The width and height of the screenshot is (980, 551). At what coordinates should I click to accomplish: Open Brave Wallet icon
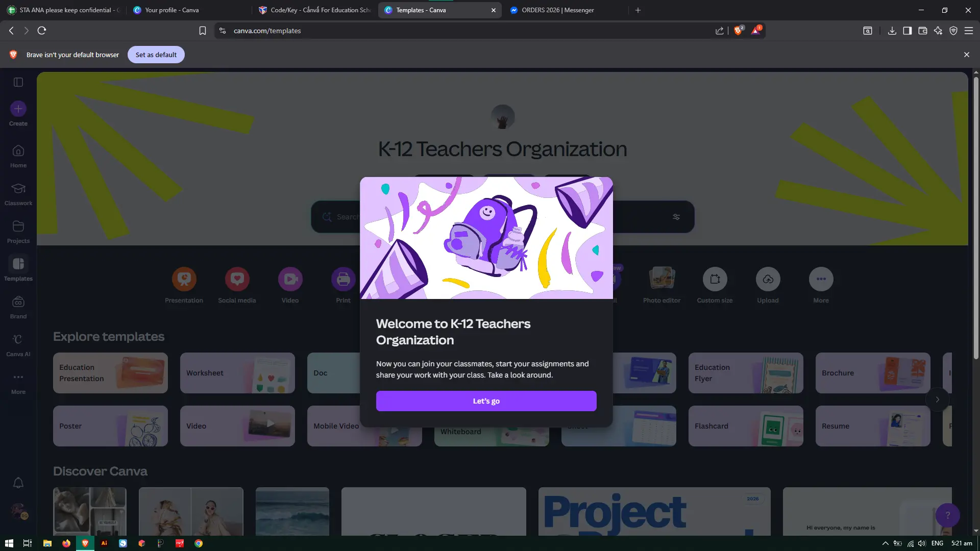pos(923,31)
